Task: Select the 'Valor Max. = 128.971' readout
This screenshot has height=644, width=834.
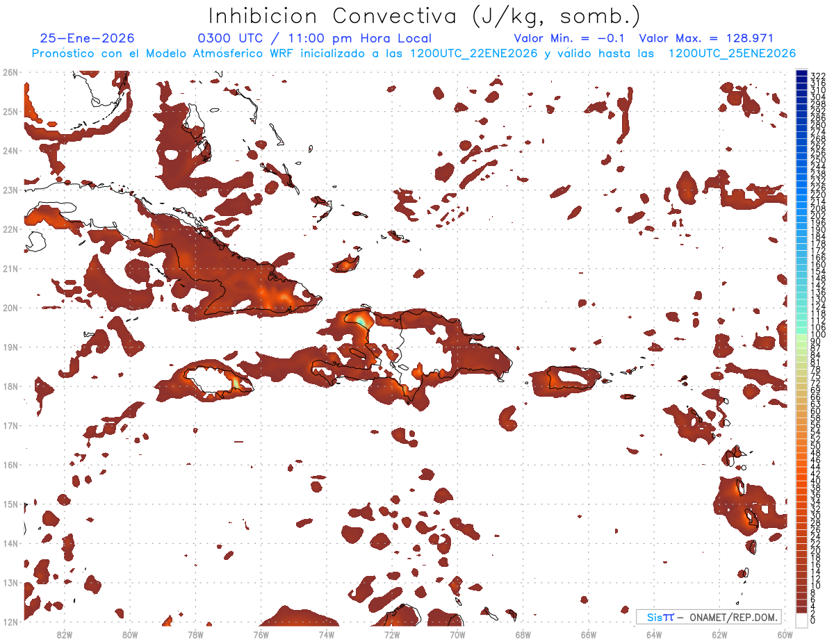Action: [x=706, y=38]
